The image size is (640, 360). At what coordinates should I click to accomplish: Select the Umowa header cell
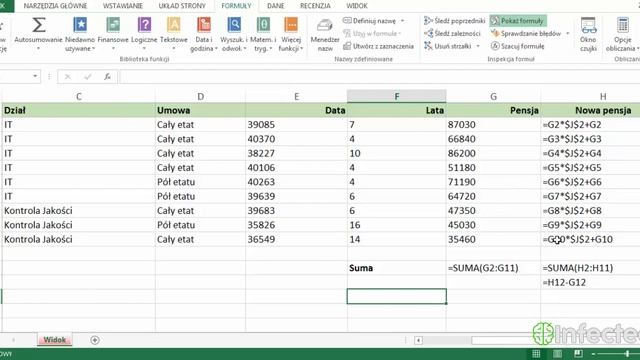pos(200,110)
